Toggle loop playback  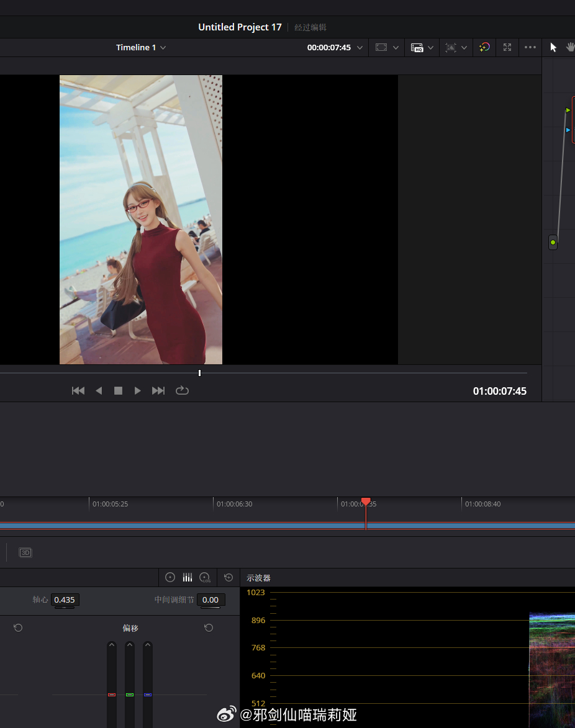(x=182, y=390)
